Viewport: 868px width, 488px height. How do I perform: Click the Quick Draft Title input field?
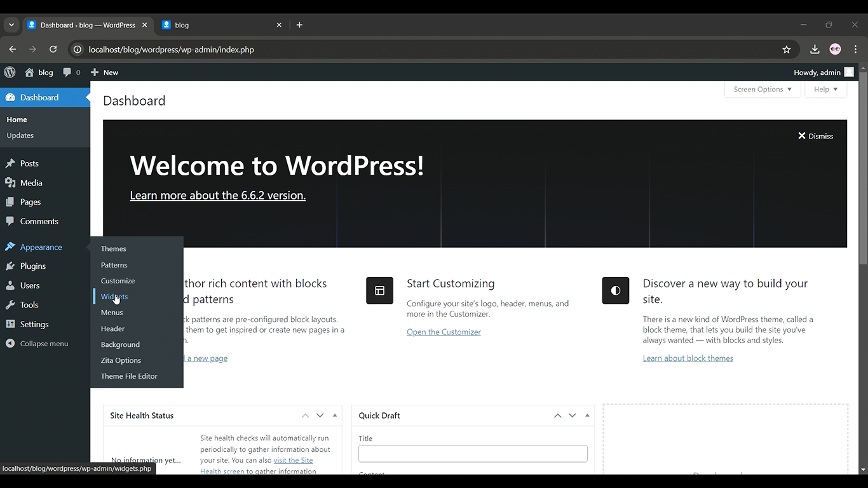click(473, 454)
